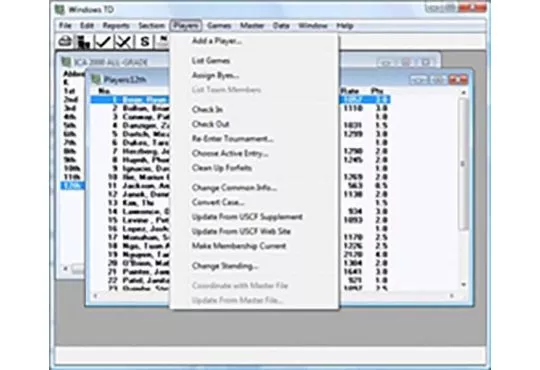Select player row number 14
The image size is (540, 370).
[240, 212]
